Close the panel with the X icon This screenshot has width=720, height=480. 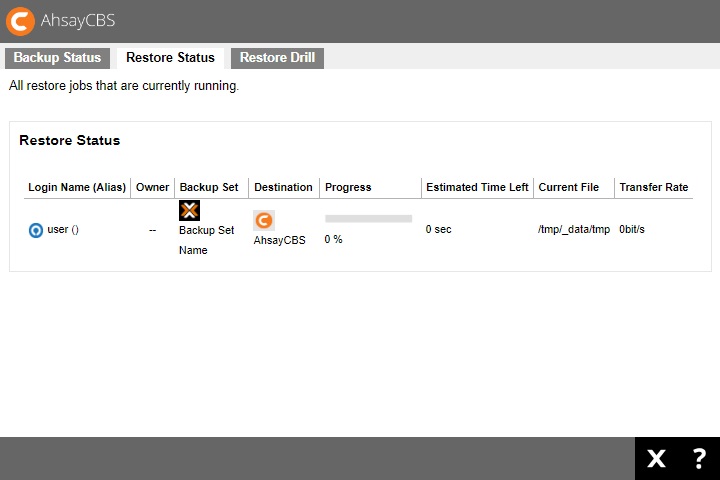(x=656, y=459)
